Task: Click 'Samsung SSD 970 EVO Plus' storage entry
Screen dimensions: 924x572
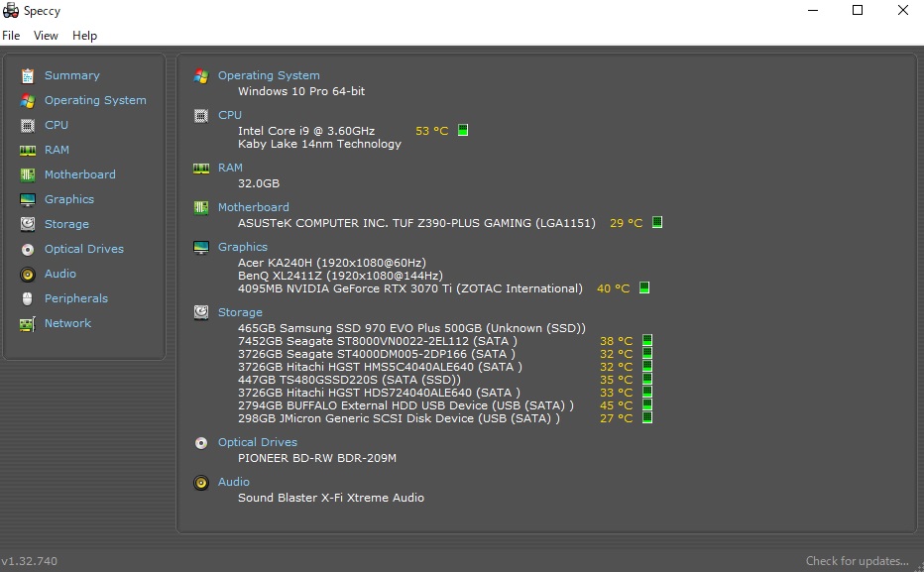Action: [411, 328]
